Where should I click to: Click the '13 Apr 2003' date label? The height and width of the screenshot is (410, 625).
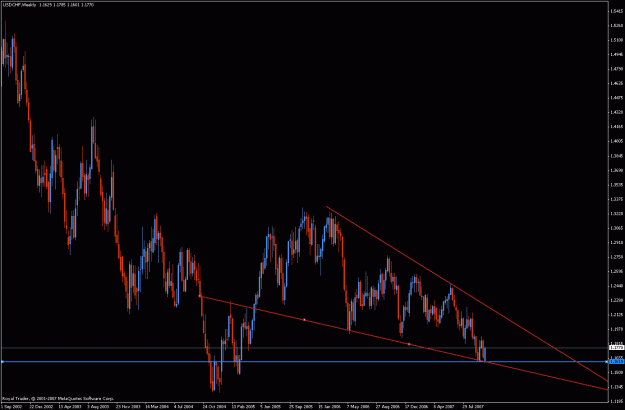coord(70,407)
